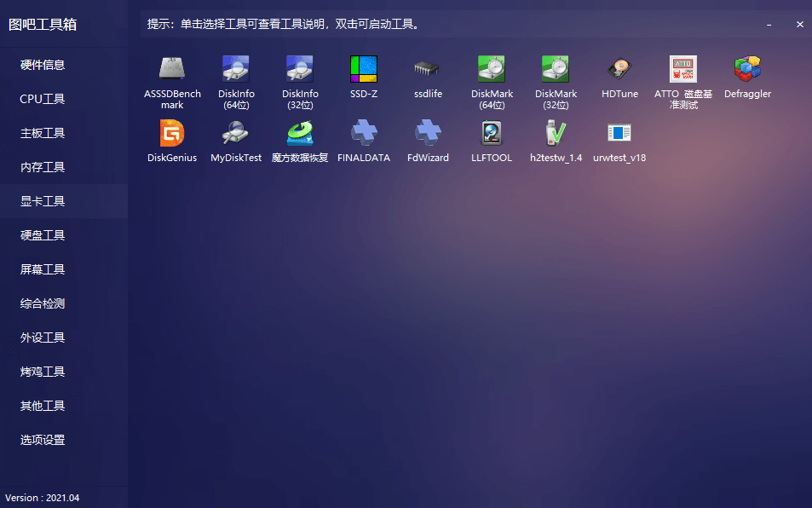Image resolution: width=812 pixels, height=508 pixels.
Task: Select the DiskGenius orange icon
Action: click(x=172, y=133)
